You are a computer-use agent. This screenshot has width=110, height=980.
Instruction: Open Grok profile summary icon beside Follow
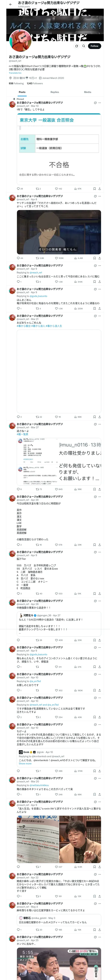click(77, 46)
